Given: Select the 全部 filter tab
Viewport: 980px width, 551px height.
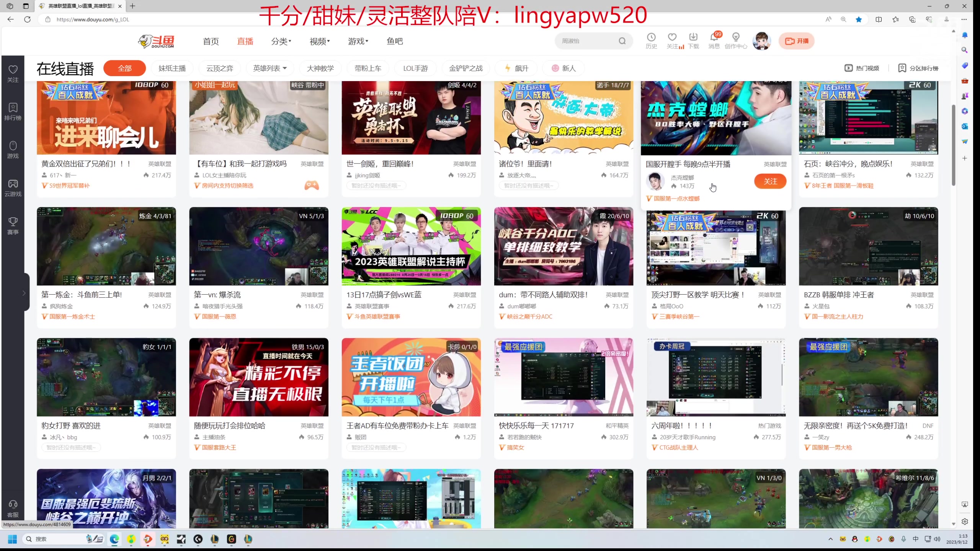Looking at the screenshot, I should pyautogui.click(x=124, y=68).
